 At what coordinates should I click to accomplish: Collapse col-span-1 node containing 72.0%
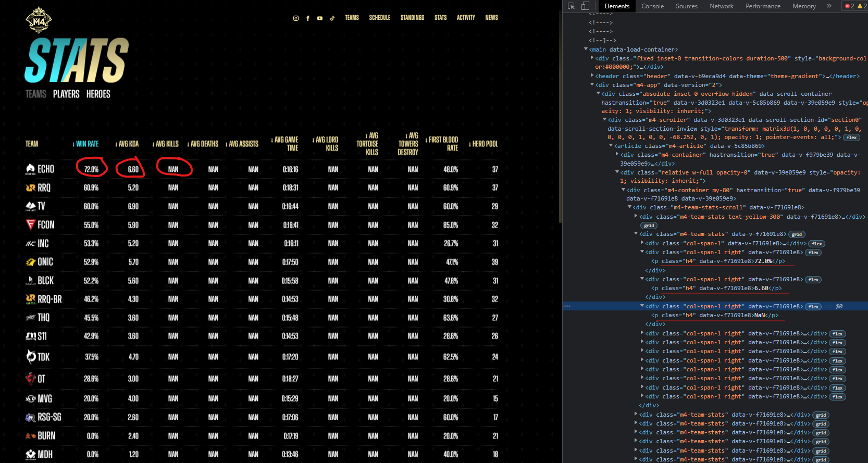point(642,252)
